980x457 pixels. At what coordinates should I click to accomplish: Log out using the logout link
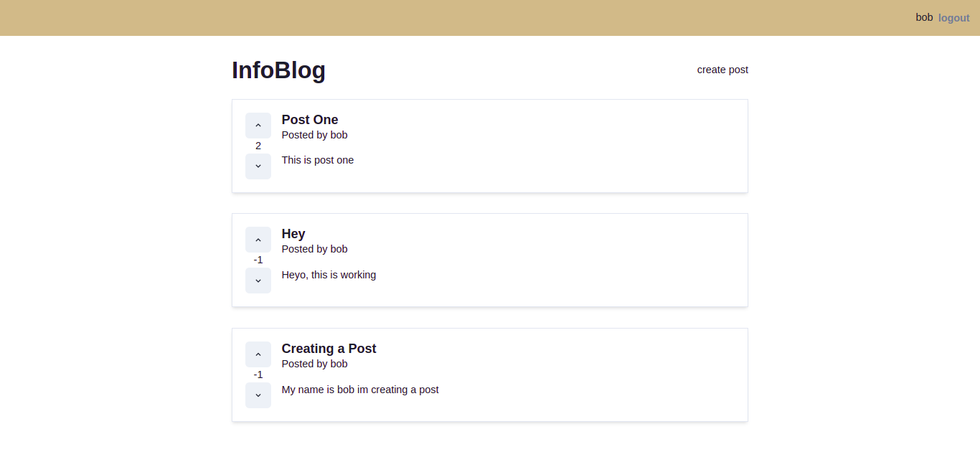pos(953,18)
